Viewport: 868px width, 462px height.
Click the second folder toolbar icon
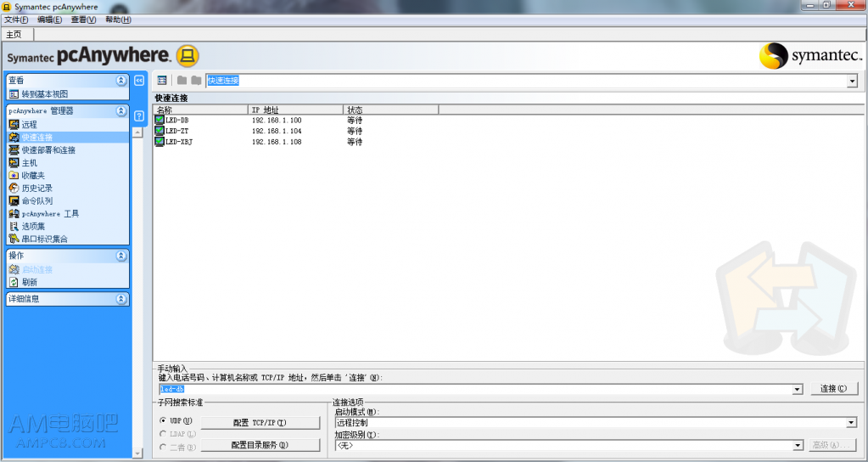point(196,81)
